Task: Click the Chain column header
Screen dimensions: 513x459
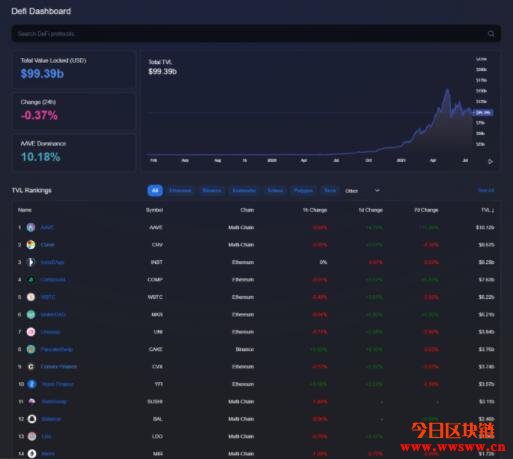Action: [247, 210]
